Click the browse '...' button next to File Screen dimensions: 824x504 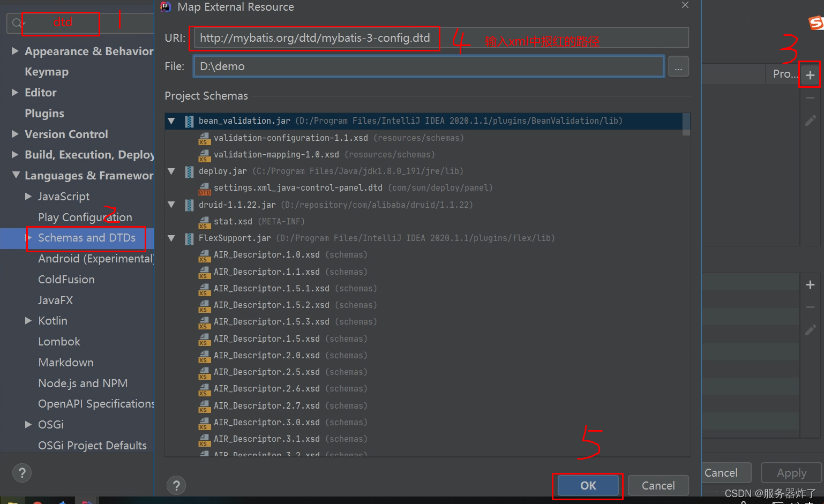(x=678, y=66)
